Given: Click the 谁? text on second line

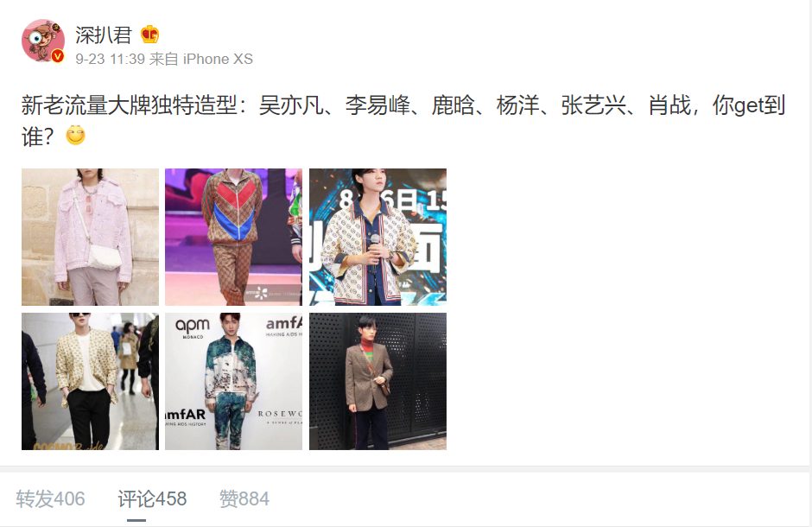Looking at the screenshot, I should click(x=38, y=137).
